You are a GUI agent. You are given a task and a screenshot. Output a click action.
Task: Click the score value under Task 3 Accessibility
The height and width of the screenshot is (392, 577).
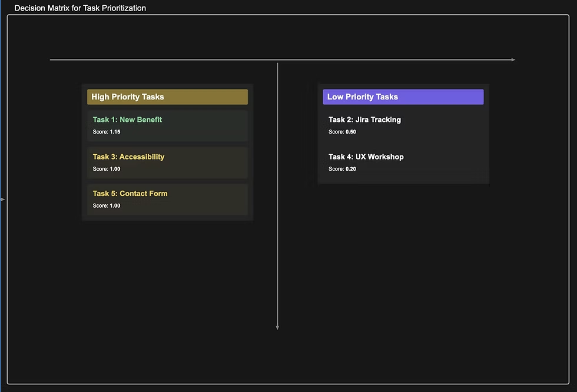tap(115, 169)
